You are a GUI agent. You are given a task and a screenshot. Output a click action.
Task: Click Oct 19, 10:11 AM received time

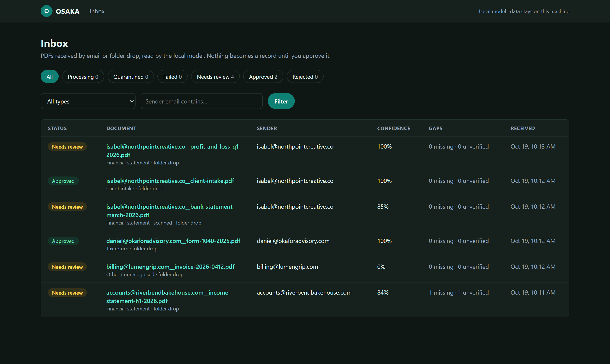coord(533,292)
